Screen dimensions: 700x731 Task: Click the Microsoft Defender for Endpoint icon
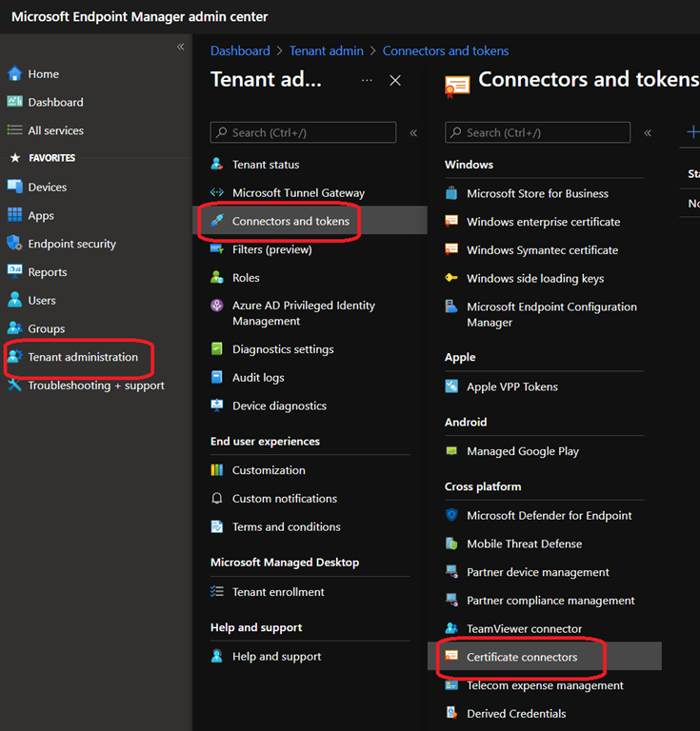(451, 516)
